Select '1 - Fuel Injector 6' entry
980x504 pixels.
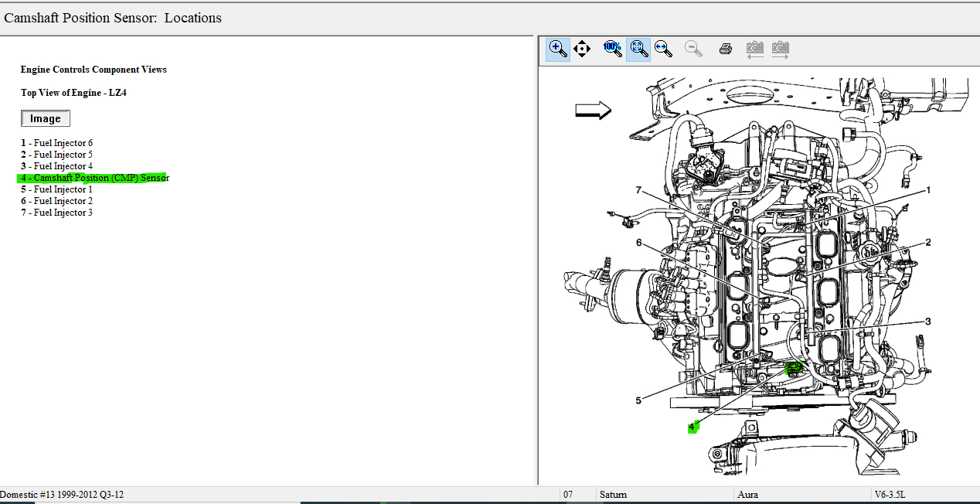[56, 143]
